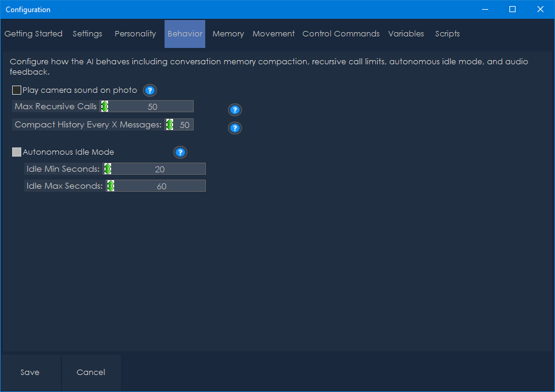
Task: Switch to the Getting Started tab
Action: [x=33, y=34]
